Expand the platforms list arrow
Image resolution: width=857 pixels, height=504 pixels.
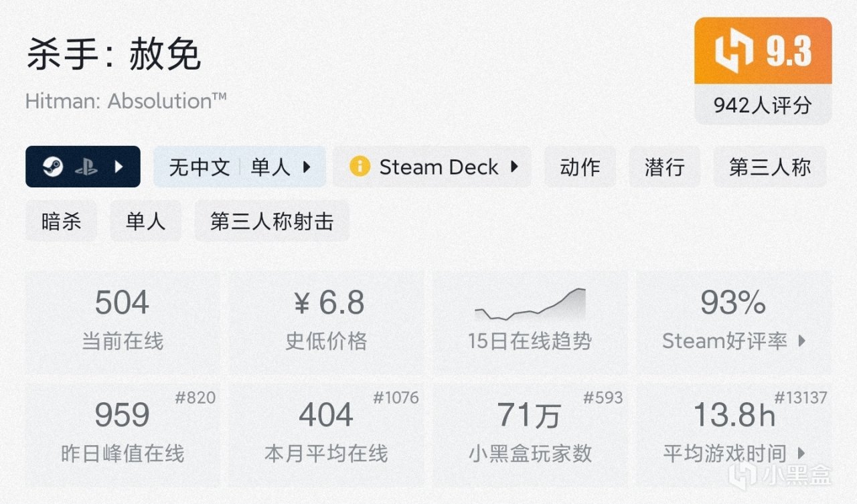click(119, 167)
